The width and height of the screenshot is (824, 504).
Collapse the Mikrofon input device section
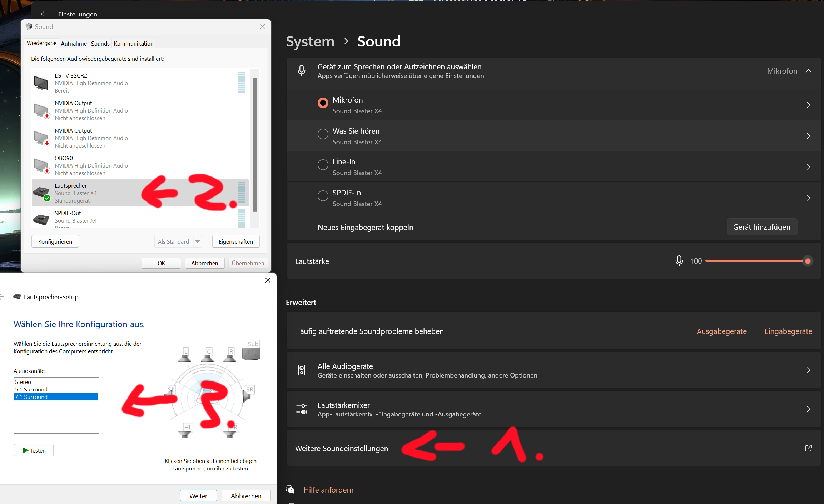click(x=808, y=71)
